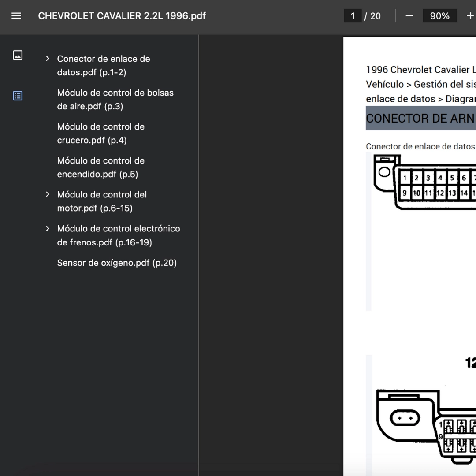This screenshot has height=476, width=476.
Task: Expand the Módulo de control del motor entry
Action: click(48, 194)
